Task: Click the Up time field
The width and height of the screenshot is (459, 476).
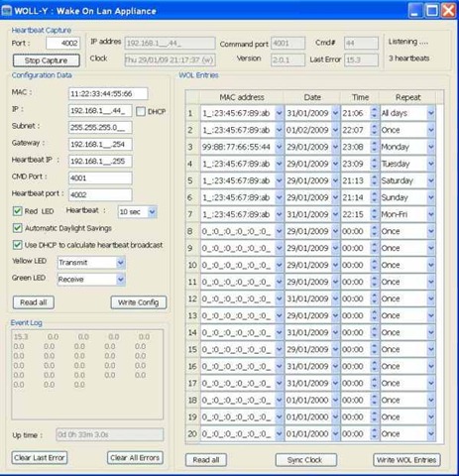Action: 110,434
